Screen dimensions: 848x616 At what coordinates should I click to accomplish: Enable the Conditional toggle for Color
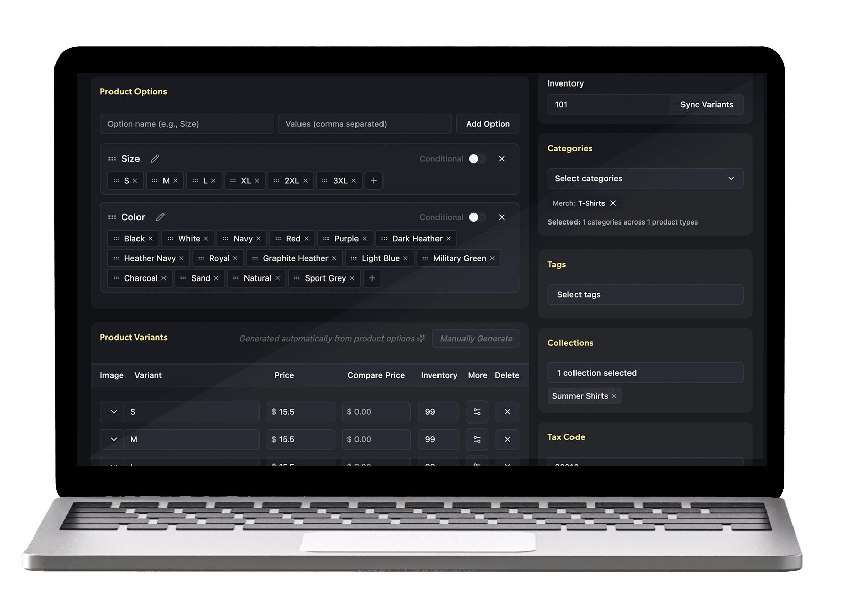(x=478, y=217)
